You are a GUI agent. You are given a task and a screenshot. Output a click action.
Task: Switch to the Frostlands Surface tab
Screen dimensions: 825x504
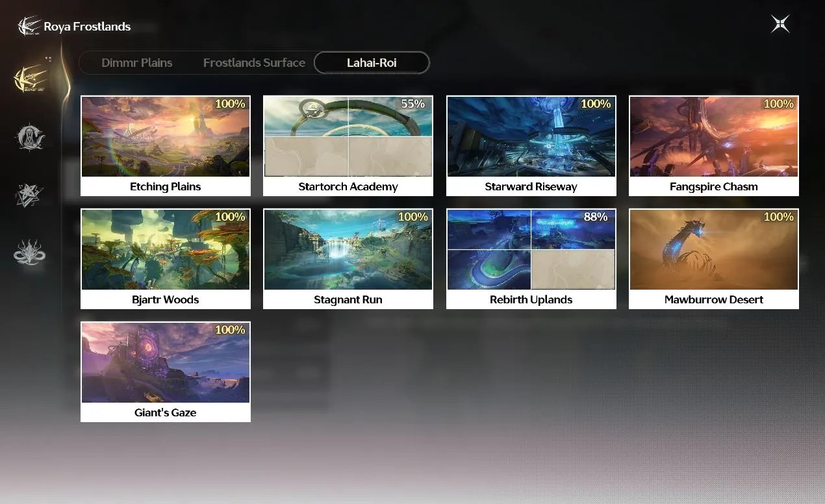pyautogui.click(x=254, y=63)
